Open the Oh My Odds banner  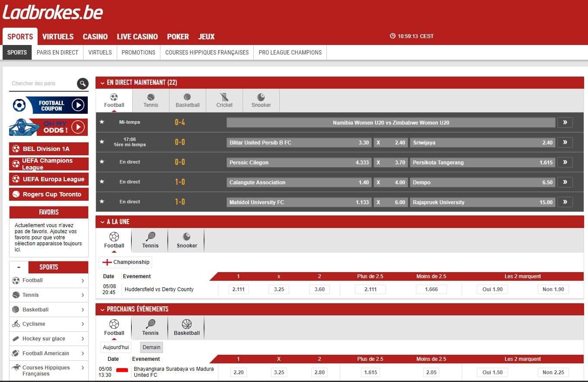click(48, 127)
